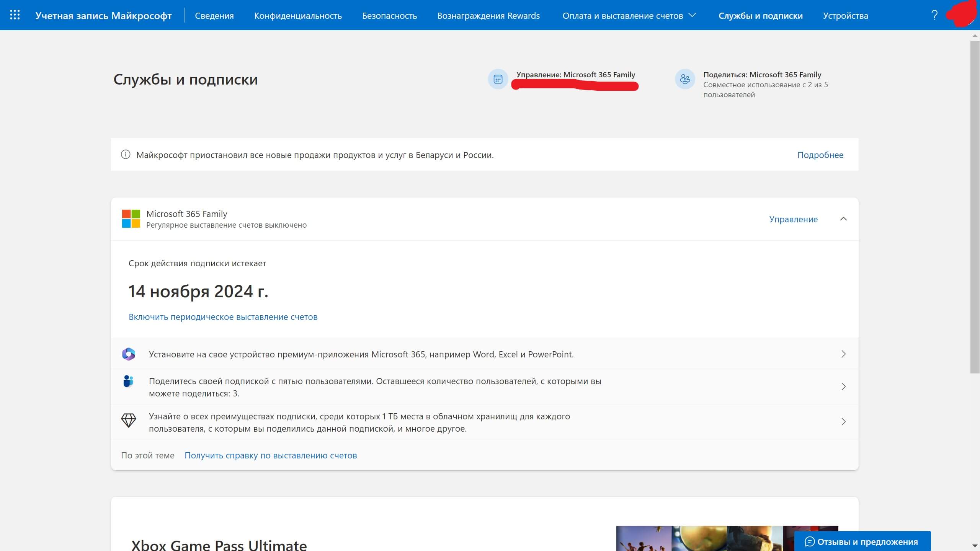Click the Отзывы и предложения button
980x551 pixels.
click(862, 541)
